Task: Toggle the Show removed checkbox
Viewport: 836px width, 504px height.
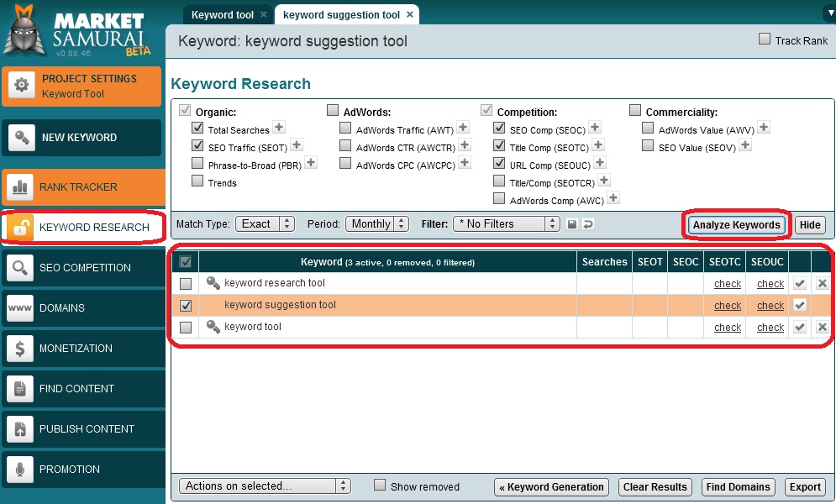Action: (380, 485)
